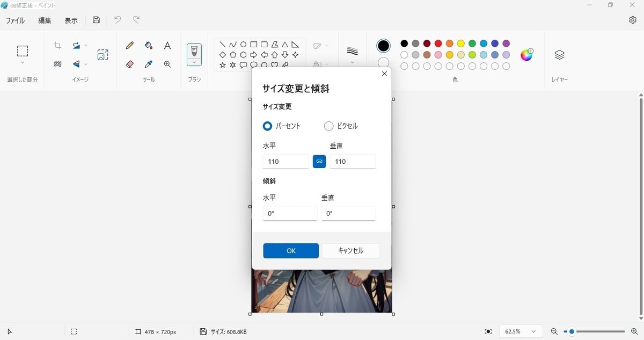The width and height of the screenshot is (644, 340).
Task: Expand the rotate options chevron
Action: click(x=86, y=46)
